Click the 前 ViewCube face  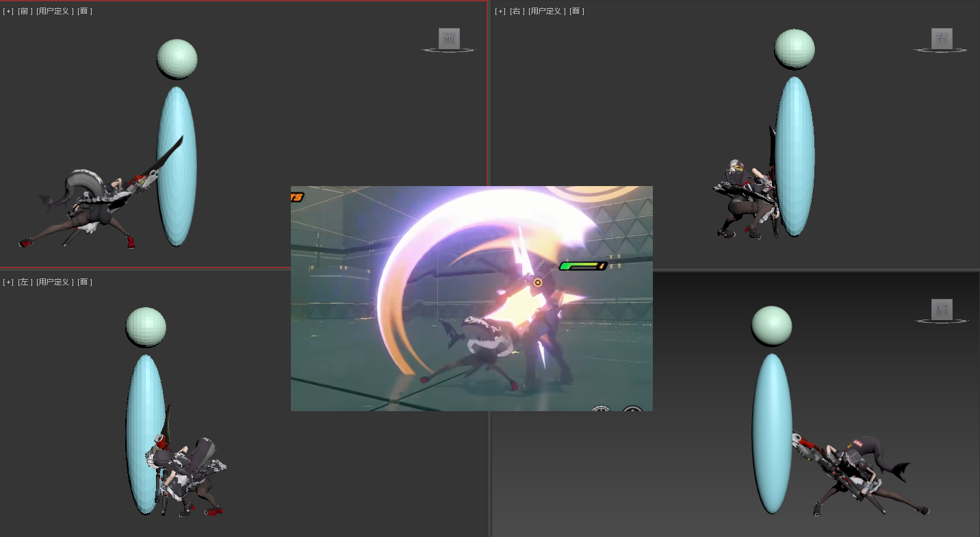(449, 38)
